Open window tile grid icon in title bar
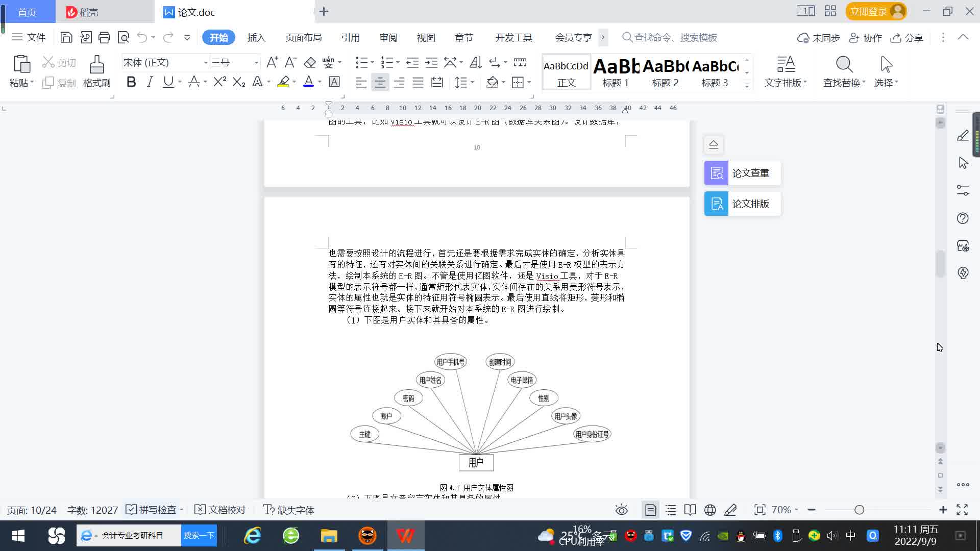This screenshot has width=980, height=551. [830, 11]
